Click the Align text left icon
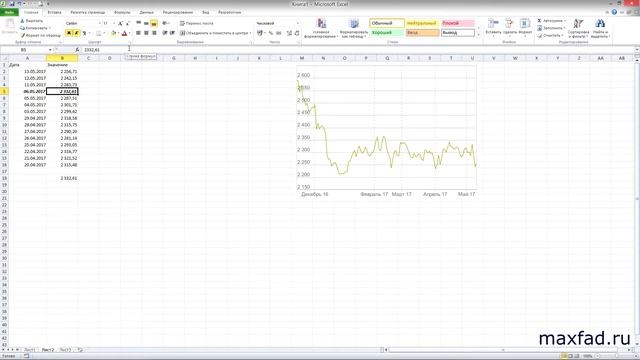This screenshot has width=640, height=360. (x=138, y=33)
